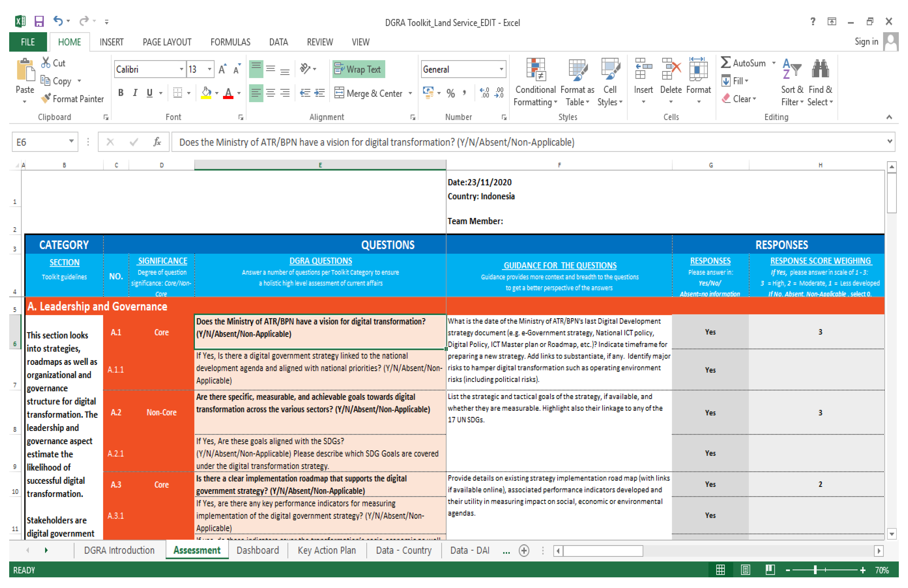Viewport: 908px width, 588px height.
Task: Click the Insert Function fx icon
Action: click(x=157, y=142)
